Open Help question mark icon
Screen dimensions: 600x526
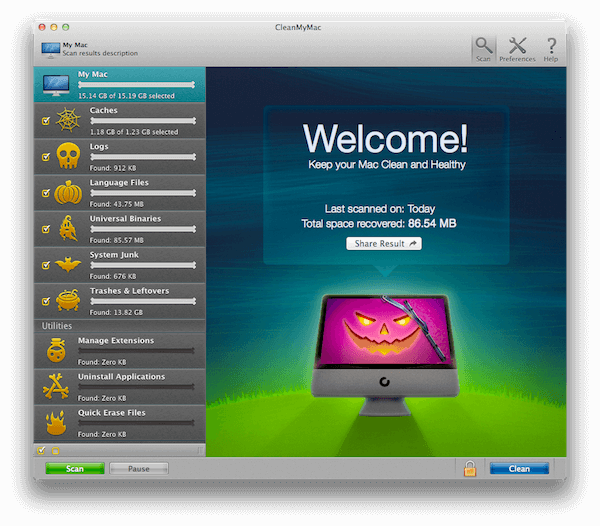click(x=551, y=46)
